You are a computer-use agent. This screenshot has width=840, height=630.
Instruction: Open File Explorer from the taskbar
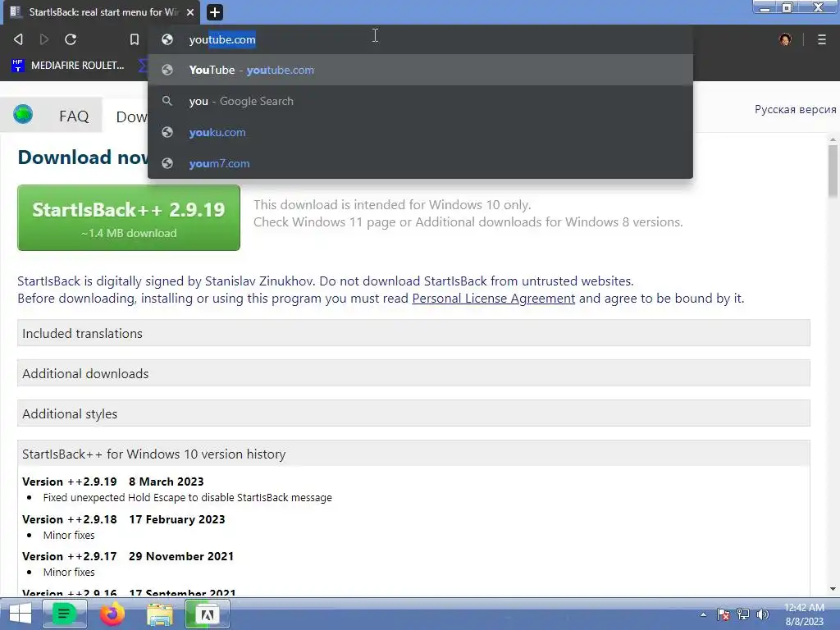click(x=160, y=614)
